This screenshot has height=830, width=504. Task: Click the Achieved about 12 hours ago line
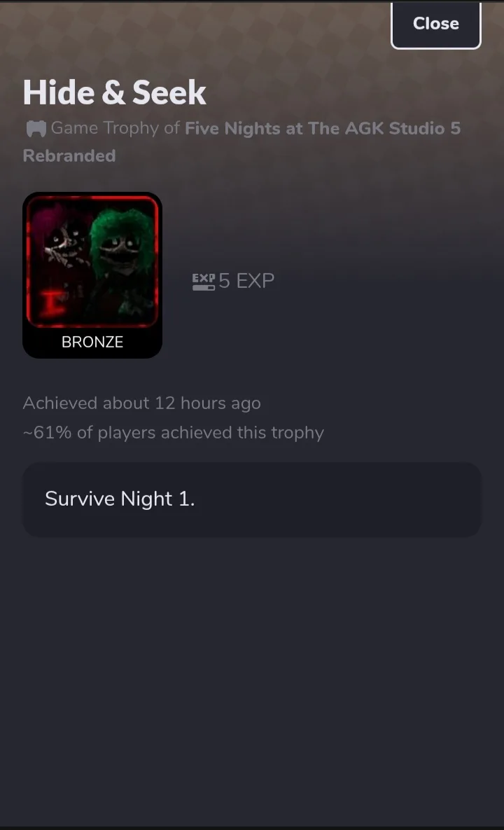point(141,403)
